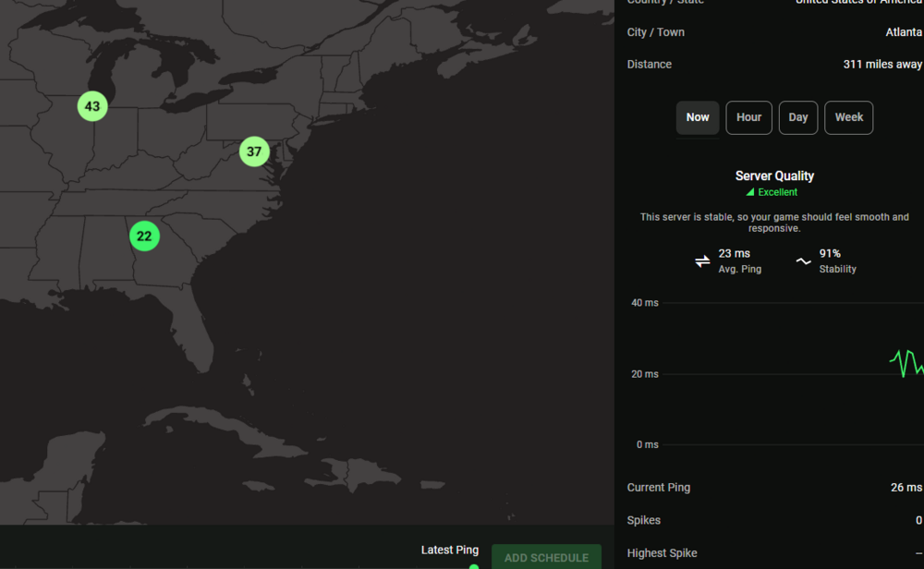Select the 37 ms server marker

(254, 151)
